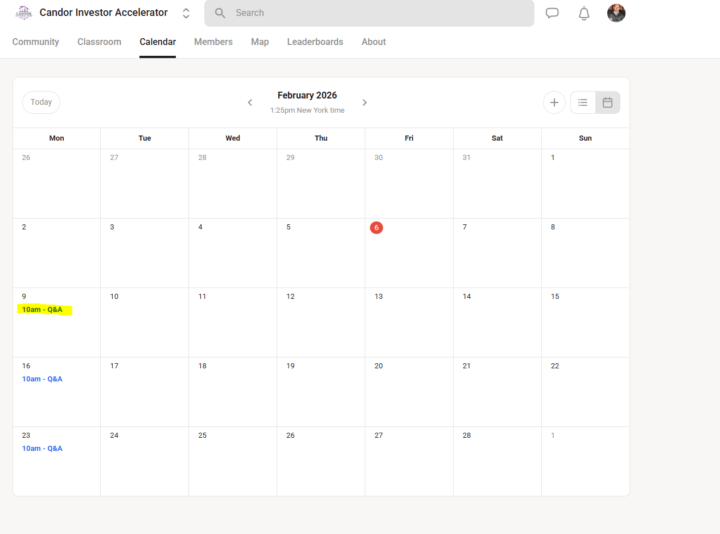Viewport: 720px width, 534px height.
Task: Open the About tab
Action: tap(373, 42)
